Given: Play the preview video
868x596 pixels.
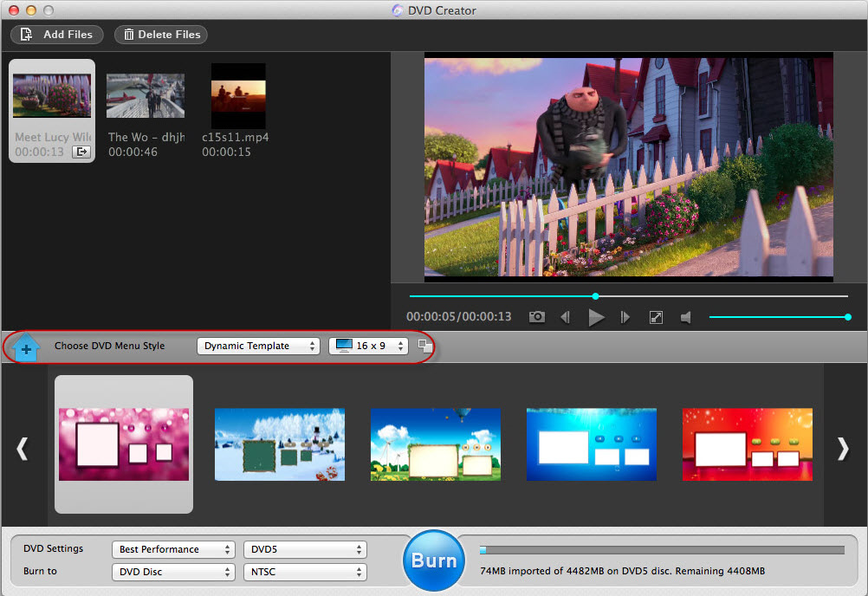Looking at the screenshot, I should tap(596, 318).
